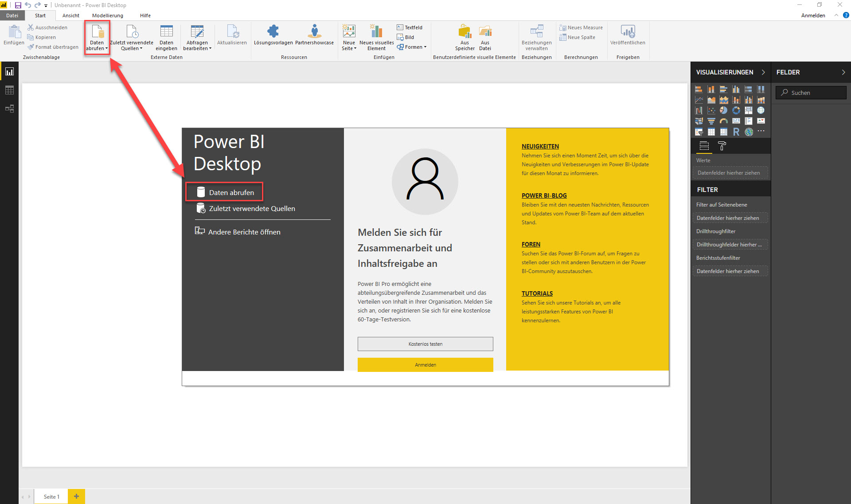Select the R script visual icon
The height and width of the screenshot is (504, 851).
[x=736, y=132]
